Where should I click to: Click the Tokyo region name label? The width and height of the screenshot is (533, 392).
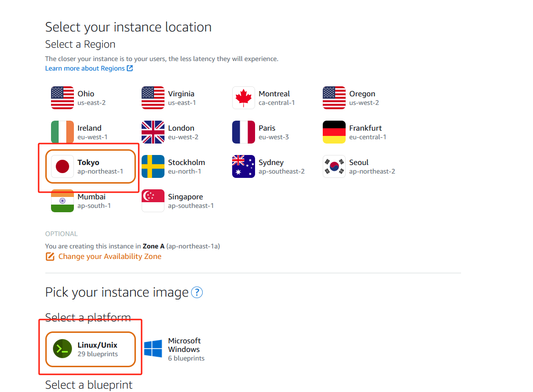pyautogui.click(x=88, y=163)
